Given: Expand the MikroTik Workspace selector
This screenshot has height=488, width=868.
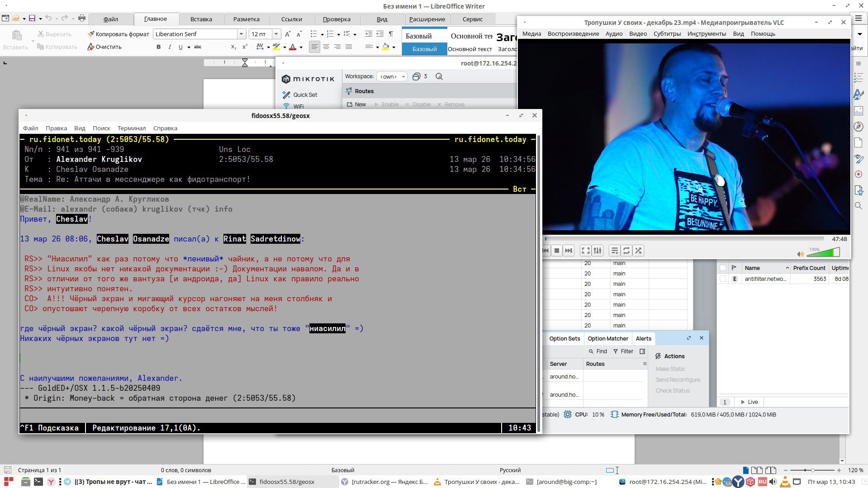Looking at the screenshot, I should tap(392, 76).
